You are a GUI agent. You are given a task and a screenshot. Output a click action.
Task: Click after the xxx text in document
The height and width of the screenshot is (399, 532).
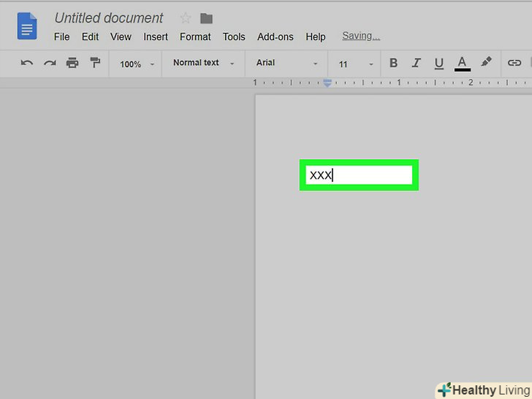[x=333, y=175]
